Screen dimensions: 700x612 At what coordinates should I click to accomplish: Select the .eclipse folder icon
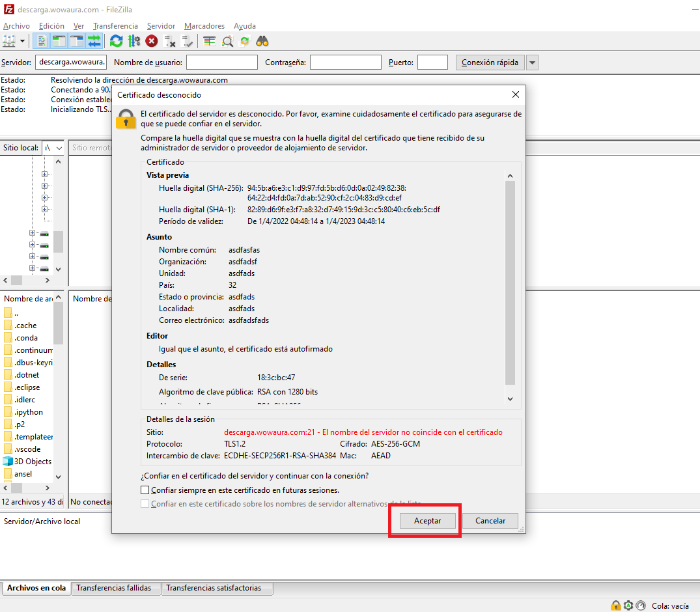[x=8, y=387]
